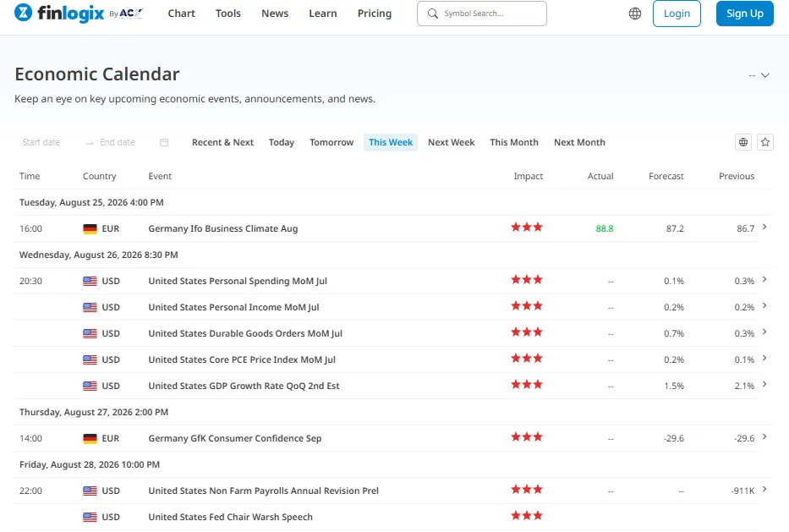The height and width of the screenshot is (532, 789).
Task: Open the calendar date picker icon
Action: (x=164, y=142)
